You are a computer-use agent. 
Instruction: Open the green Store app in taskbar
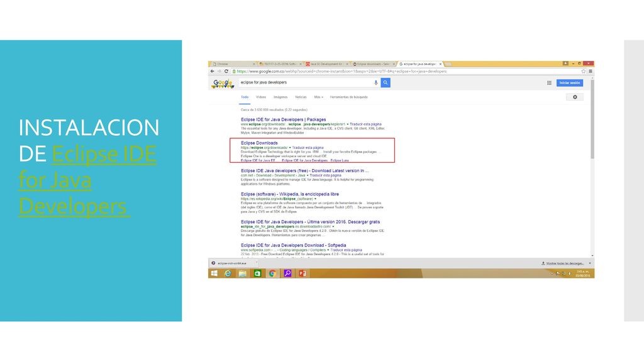point(257,273)
